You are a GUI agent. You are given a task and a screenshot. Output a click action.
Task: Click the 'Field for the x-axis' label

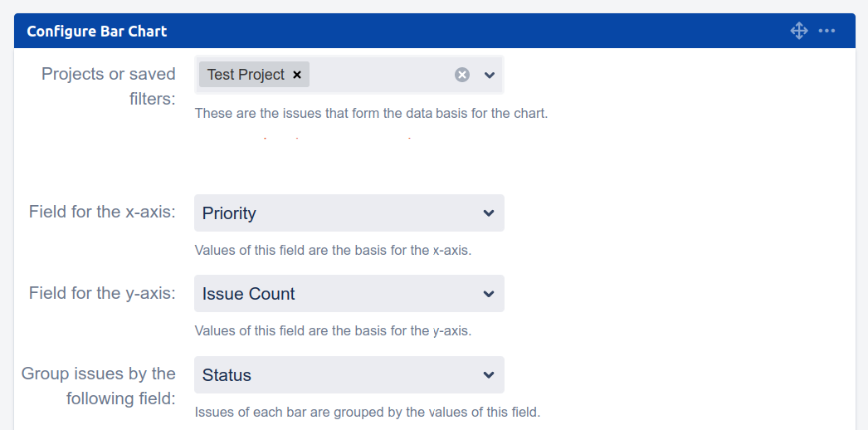click(x=102, y=212)
